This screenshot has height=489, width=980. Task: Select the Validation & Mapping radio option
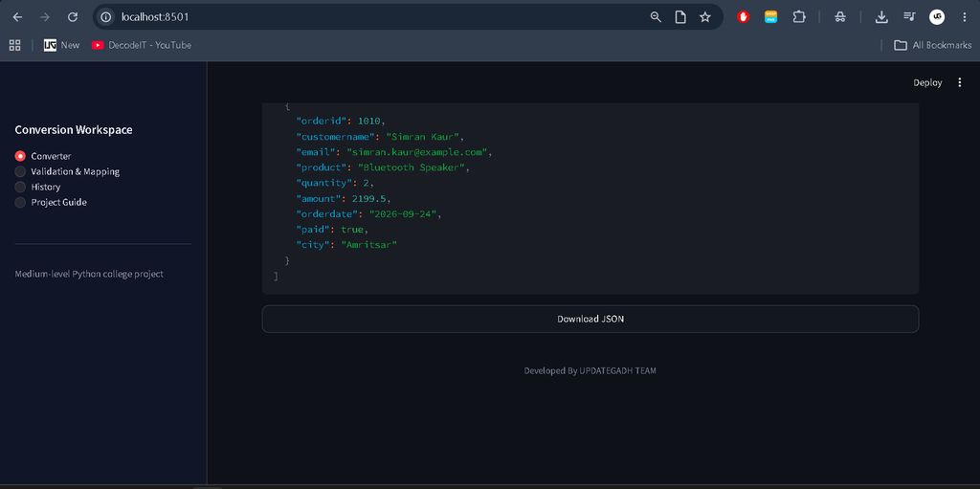(67, 171)
